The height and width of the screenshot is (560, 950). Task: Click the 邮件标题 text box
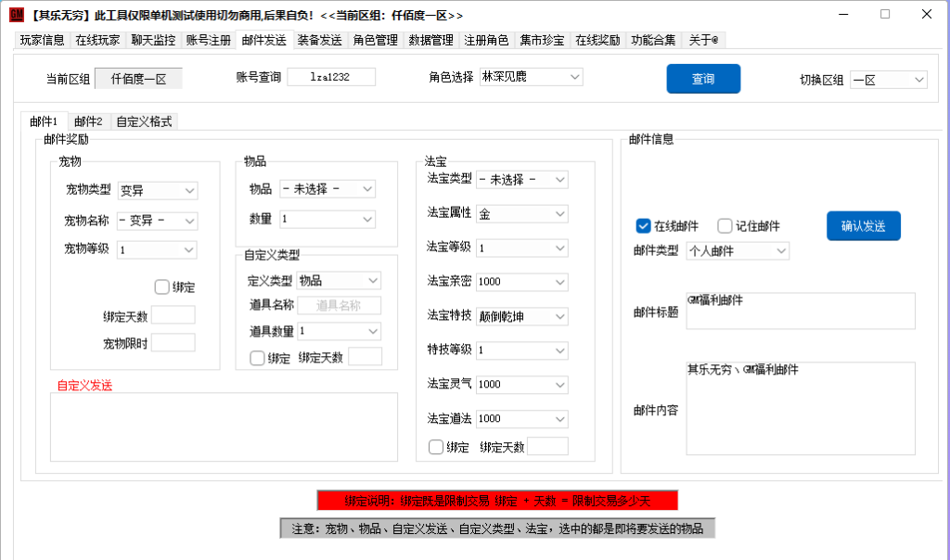click(x=800, y=311)
